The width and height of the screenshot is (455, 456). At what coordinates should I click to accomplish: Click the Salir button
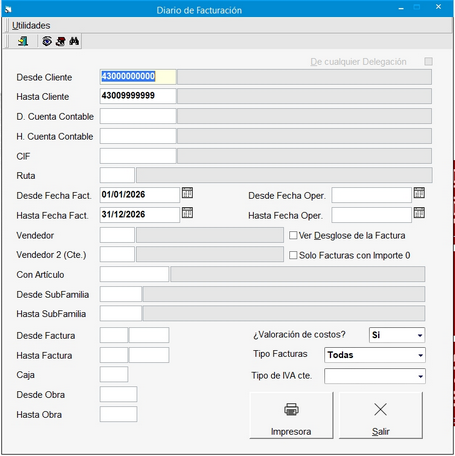[381, 415]
